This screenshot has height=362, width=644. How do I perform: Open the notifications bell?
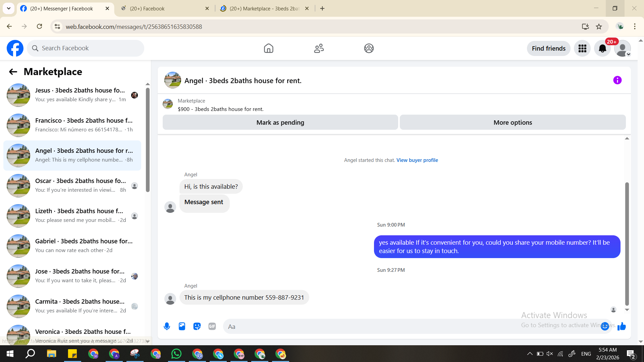tap(602, 48)
